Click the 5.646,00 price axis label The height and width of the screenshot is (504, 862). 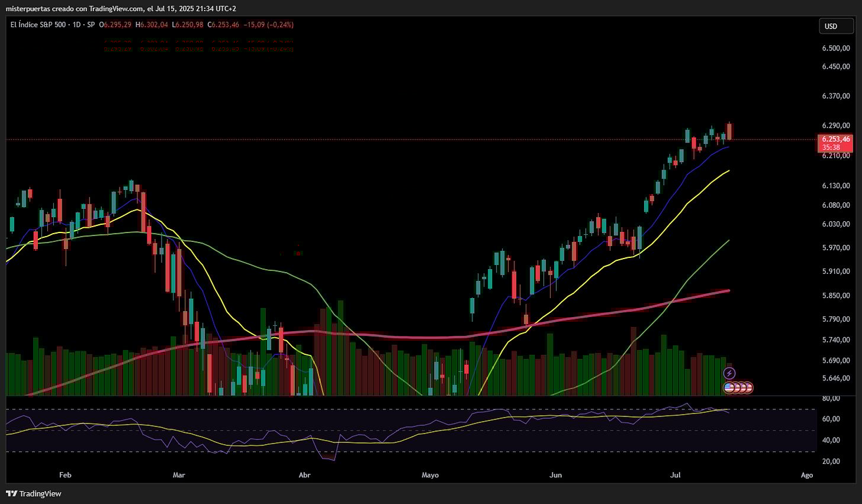pyautogui.click(x=836, y=379)
